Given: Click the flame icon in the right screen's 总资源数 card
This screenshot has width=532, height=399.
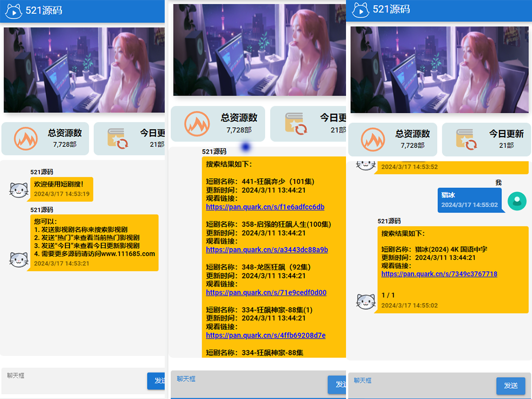Looking at the screenshot, I should (x=373, y=139).
